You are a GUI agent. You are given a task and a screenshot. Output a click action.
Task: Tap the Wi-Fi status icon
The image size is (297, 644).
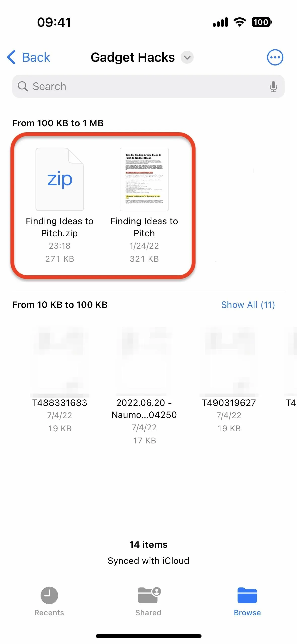point(240,22)
